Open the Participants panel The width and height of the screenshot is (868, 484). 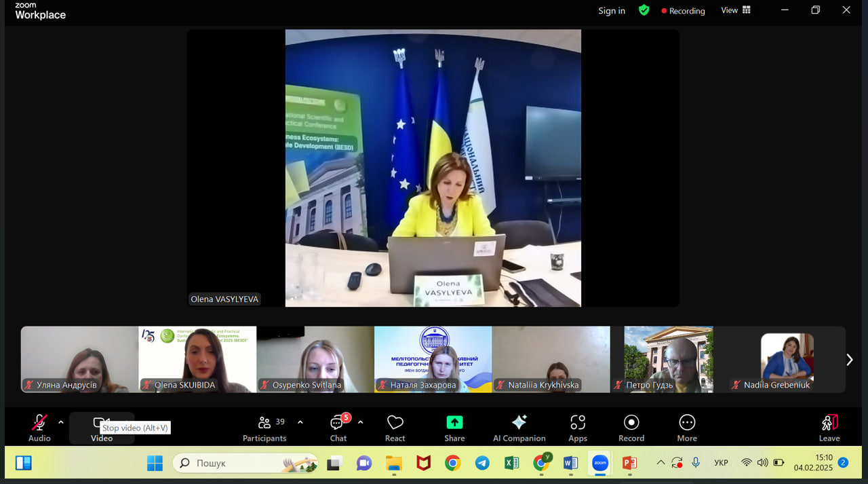(x=265, y=428)
